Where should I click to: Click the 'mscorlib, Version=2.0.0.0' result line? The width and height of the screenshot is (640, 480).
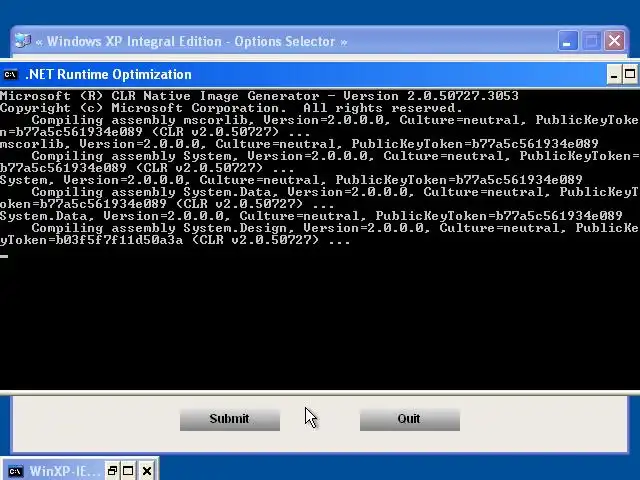pos(299,144)
